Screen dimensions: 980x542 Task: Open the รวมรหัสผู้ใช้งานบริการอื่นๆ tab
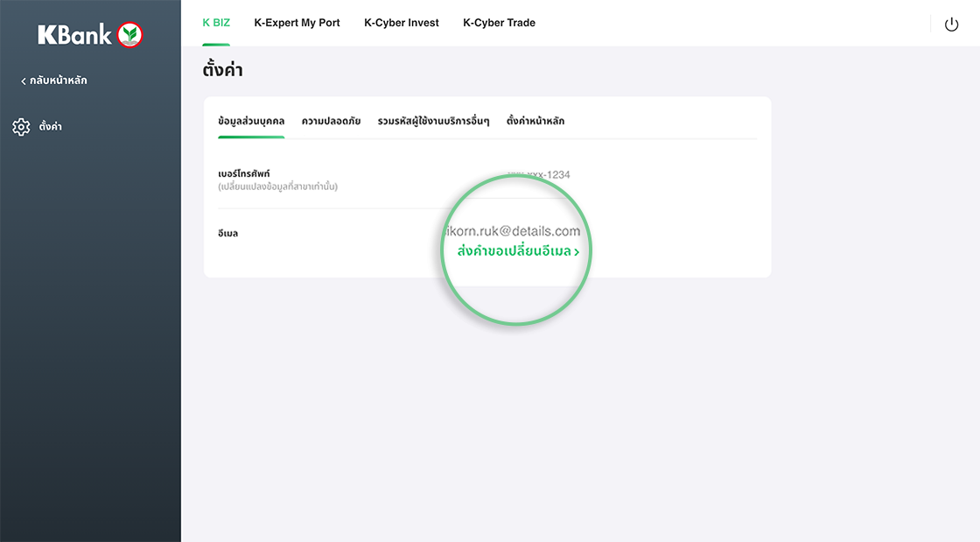(433, 121)
